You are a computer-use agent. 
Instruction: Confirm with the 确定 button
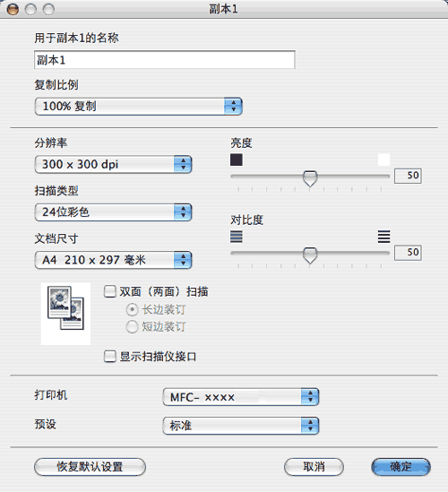(x=401, y=467)
